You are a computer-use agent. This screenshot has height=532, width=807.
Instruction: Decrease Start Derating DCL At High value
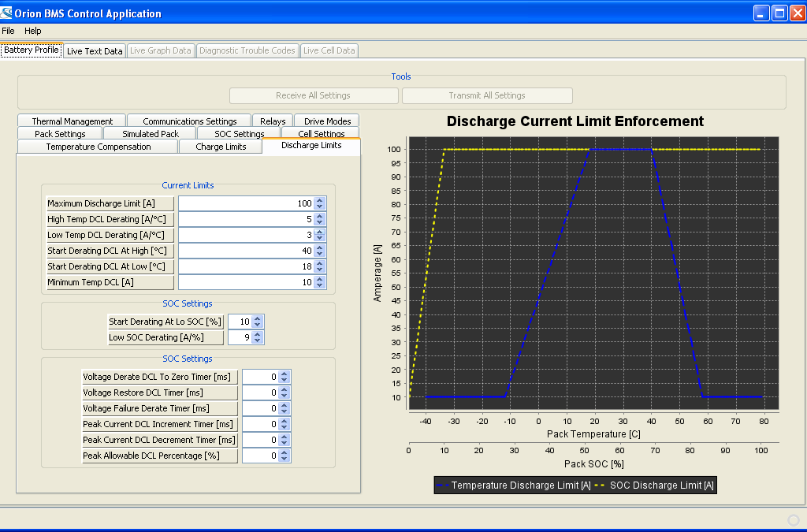(320, 254)
